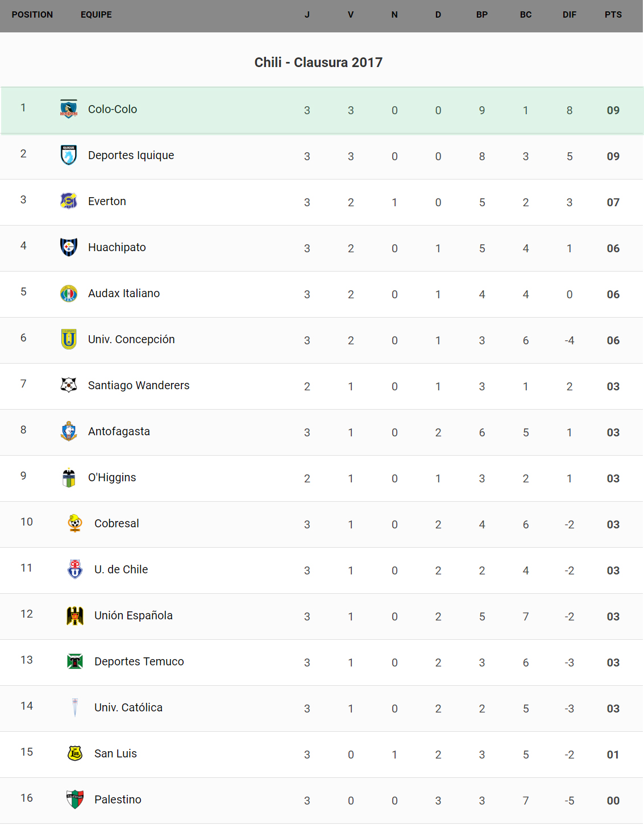Viewport: 644px width, 825px height.
Task: Open the Deportes Temuco team link
Action: (x=139, y=661)
